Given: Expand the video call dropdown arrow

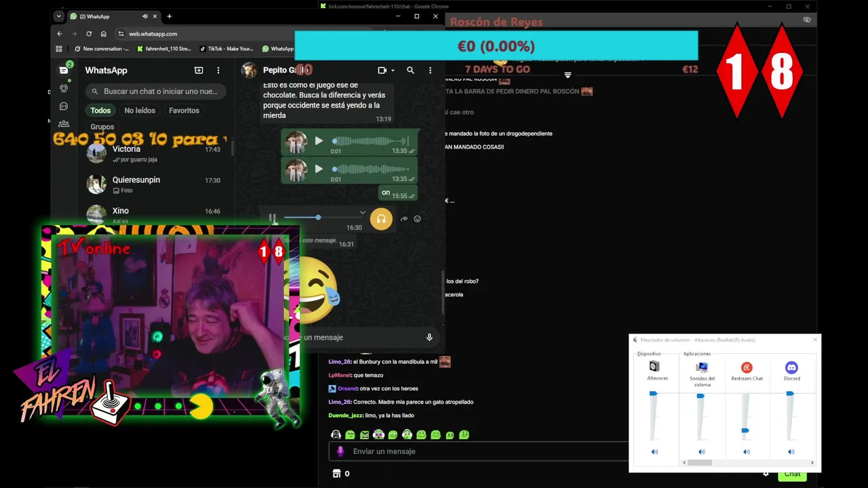Looking at the screenshot, I should click(x=393, y=70).
